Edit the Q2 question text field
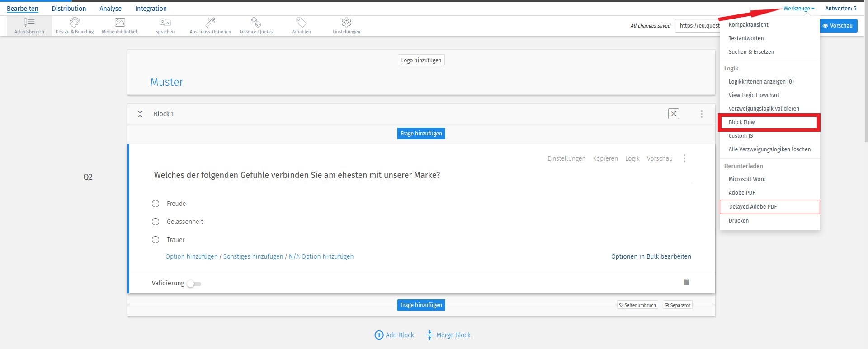868x349 pixels. [x=421, y=175]
